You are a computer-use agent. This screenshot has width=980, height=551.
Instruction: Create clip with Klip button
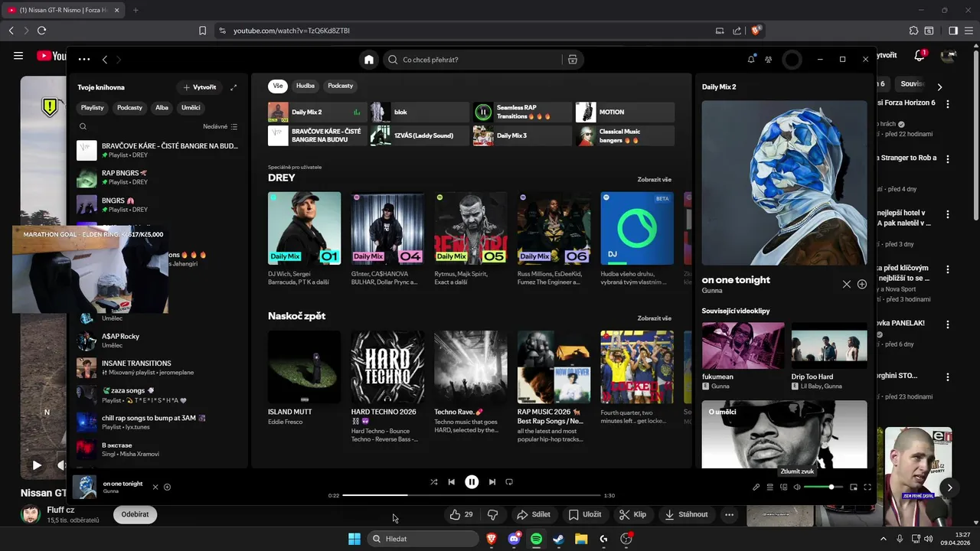point(633,515)
